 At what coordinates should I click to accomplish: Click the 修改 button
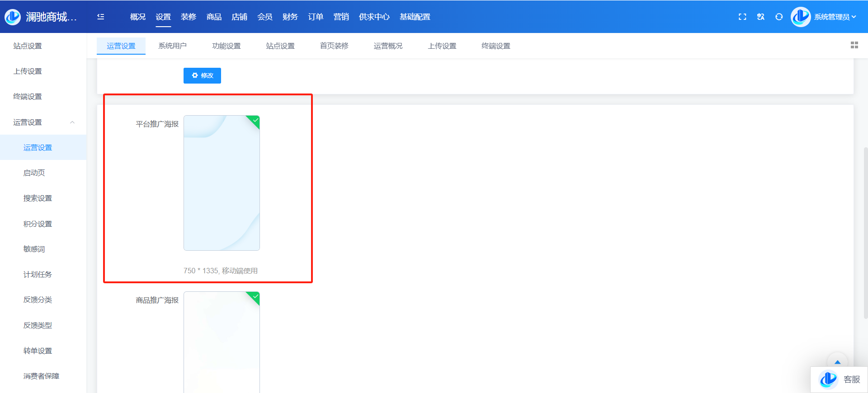(x=202, y=75)
